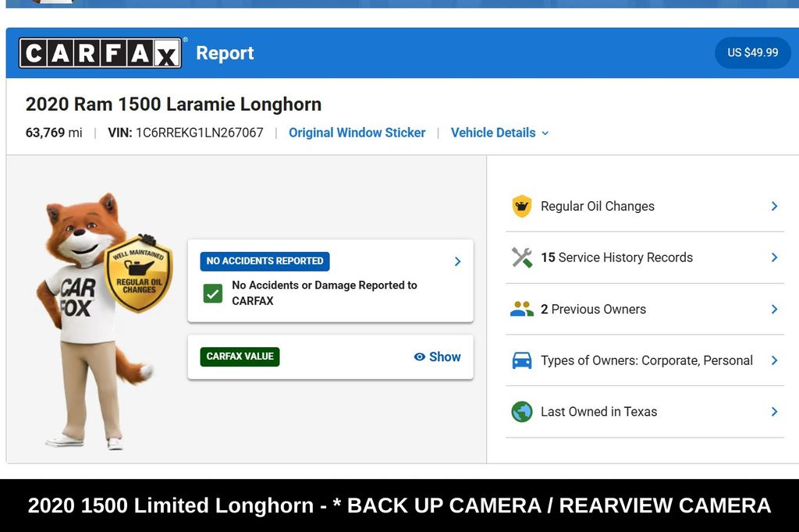Click the globe icon for last owned location
Image resolution: width=799 pixels, height=532 pixels.
(522, 412)
